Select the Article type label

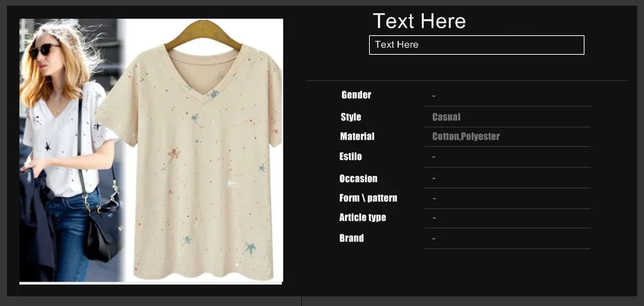click(x=362, y=217)
